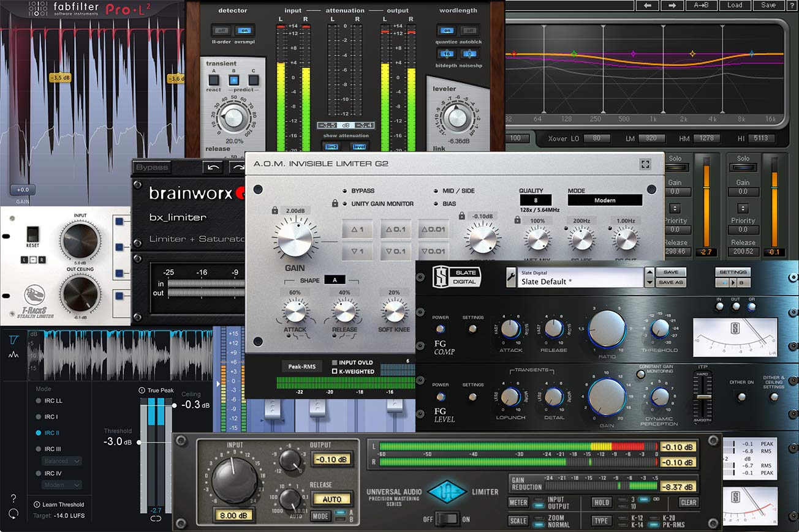Click the brainworx undo arrow icon

(213, 167)
